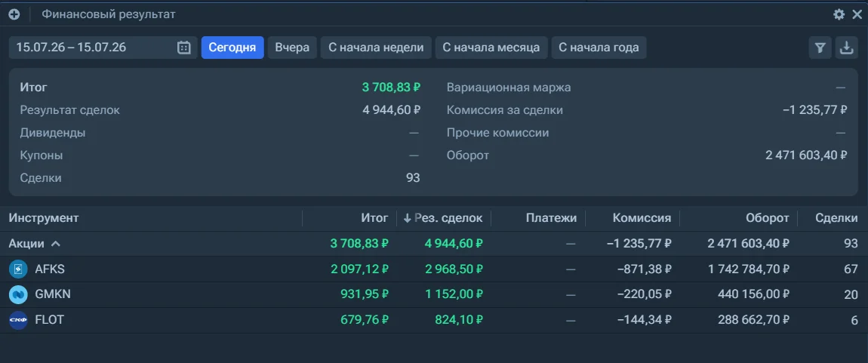Click the GMKN instrument logo
Screen dimensions: 868x363
point(18,295)
